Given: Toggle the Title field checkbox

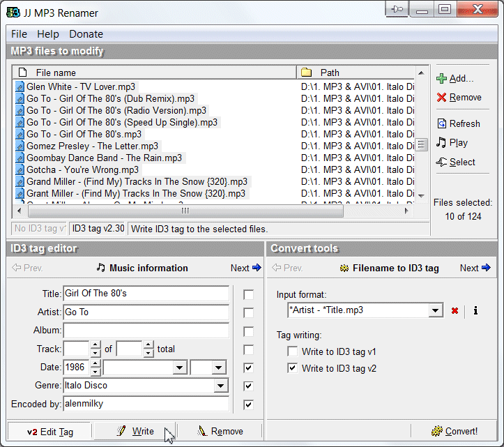Looking at the screenshot, I should (x=248, y=294).
